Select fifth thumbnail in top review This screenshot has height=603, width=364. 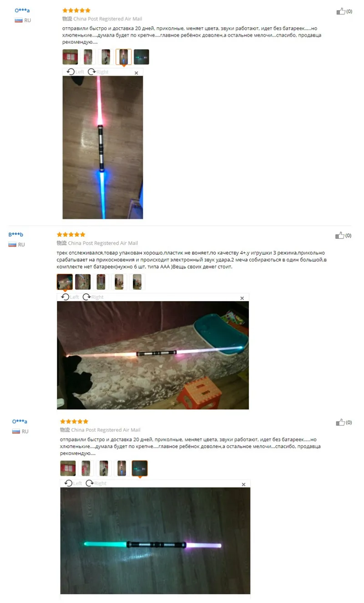[x=142, y=57]
